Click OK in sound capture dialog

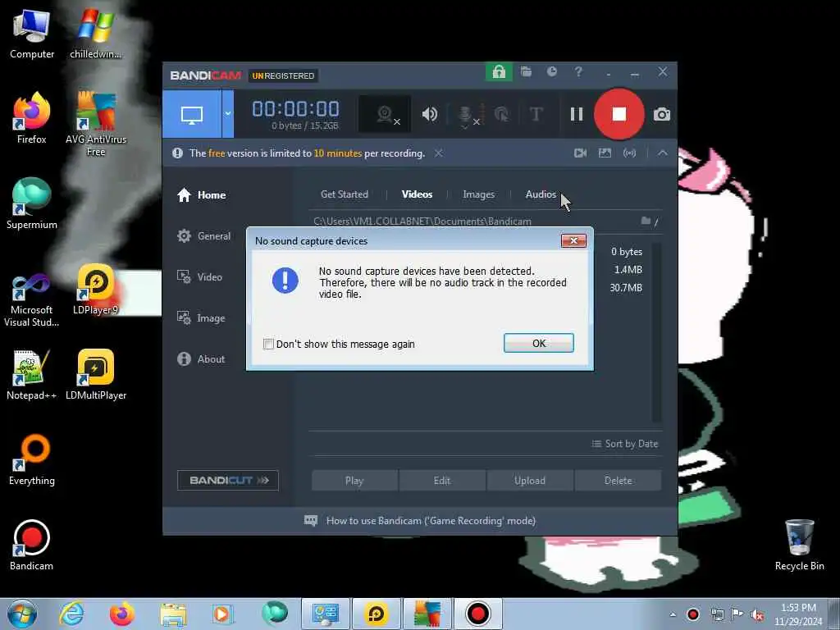[538, 344]
